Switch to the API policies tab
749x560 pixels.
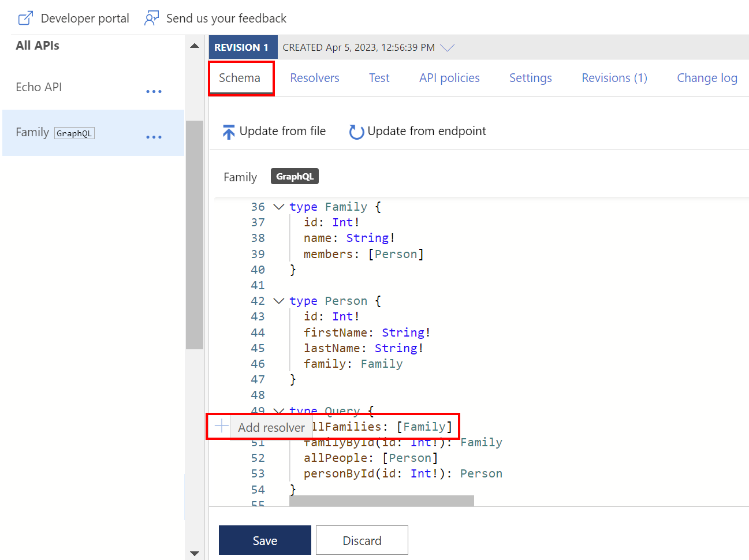(x=449, y=77)
